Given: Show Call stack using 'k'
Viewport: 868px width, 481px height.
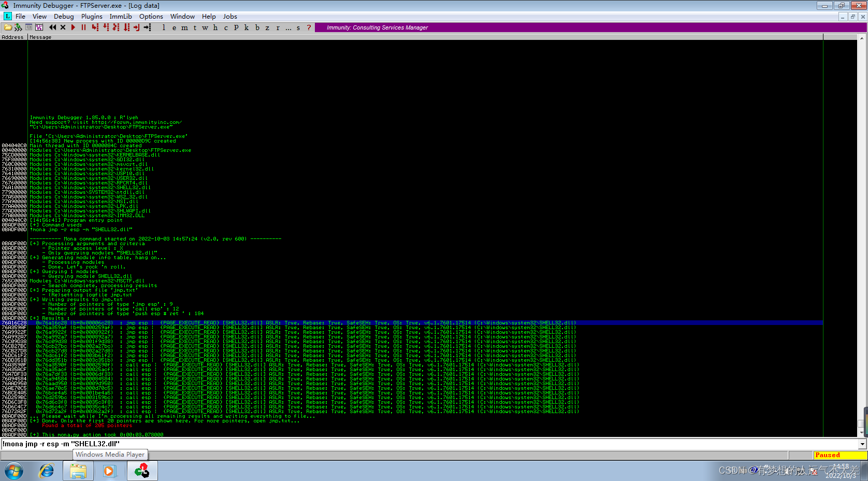Looking at the screenshot, I should click(x=247, y=27).
